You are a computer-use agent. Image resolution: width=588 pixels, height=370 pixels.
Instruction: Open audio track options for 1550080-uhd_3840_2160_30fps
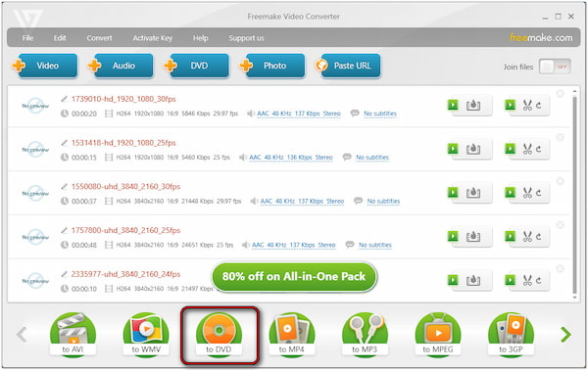pyautogui.click(x=302, y=201)
